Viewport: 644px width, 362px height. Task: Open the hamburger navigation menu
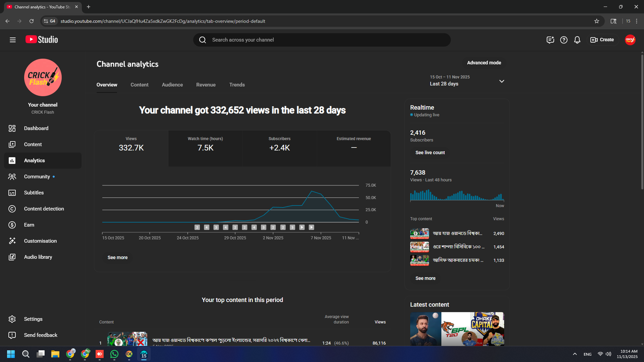pyautogui.click(x=12, y=40)
